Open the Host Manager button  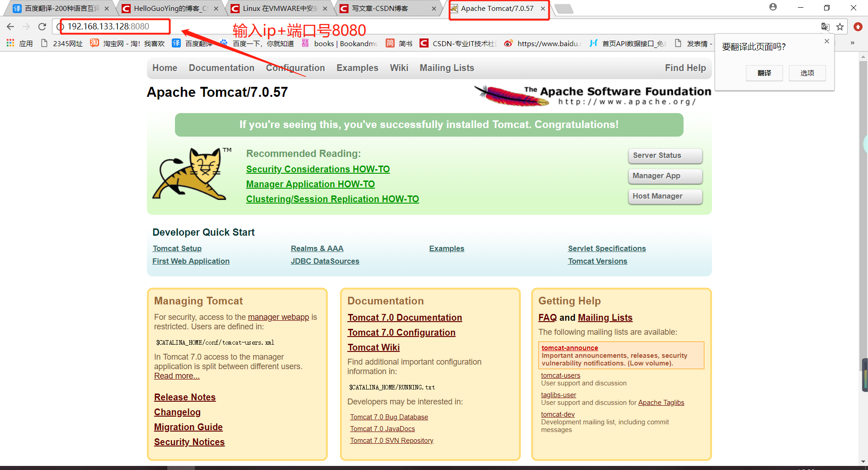(x=665, y=196)
